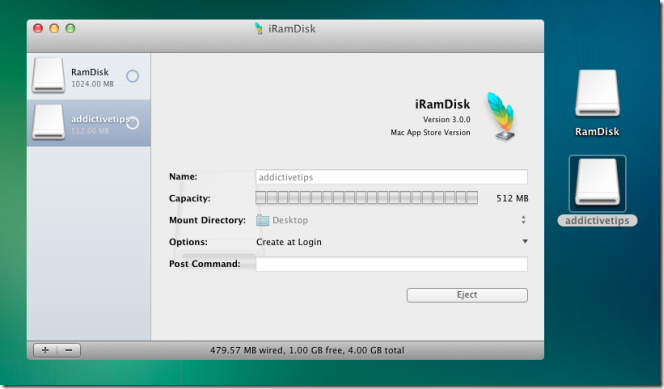This screenshot has height=389, width=664.
Task: Select the RamDisk drive icon on desktop
Action: [597, 93]
